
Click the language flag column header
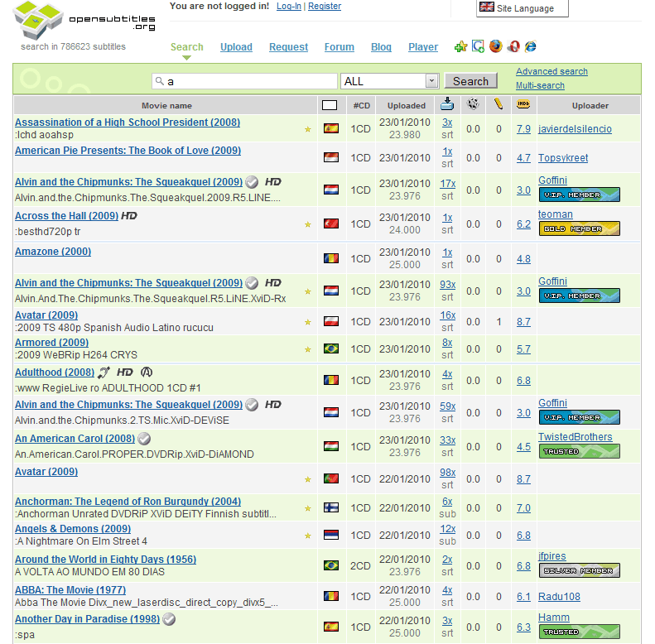coord(330,105)
